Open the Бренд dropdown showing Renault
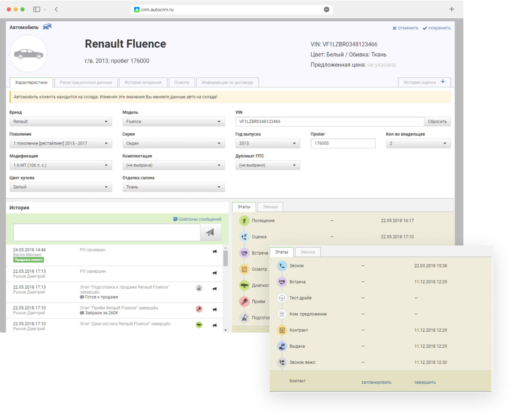Screen dimensions: 528x420 click(x=61, y=122)
